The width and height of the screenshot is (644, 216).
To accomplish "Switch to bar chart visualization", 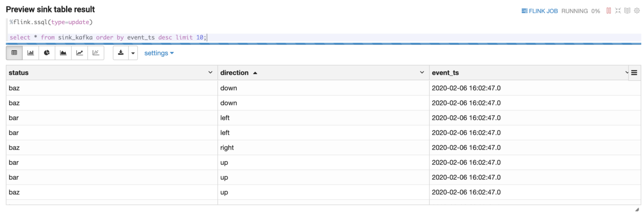I will (x=30, y=53).
